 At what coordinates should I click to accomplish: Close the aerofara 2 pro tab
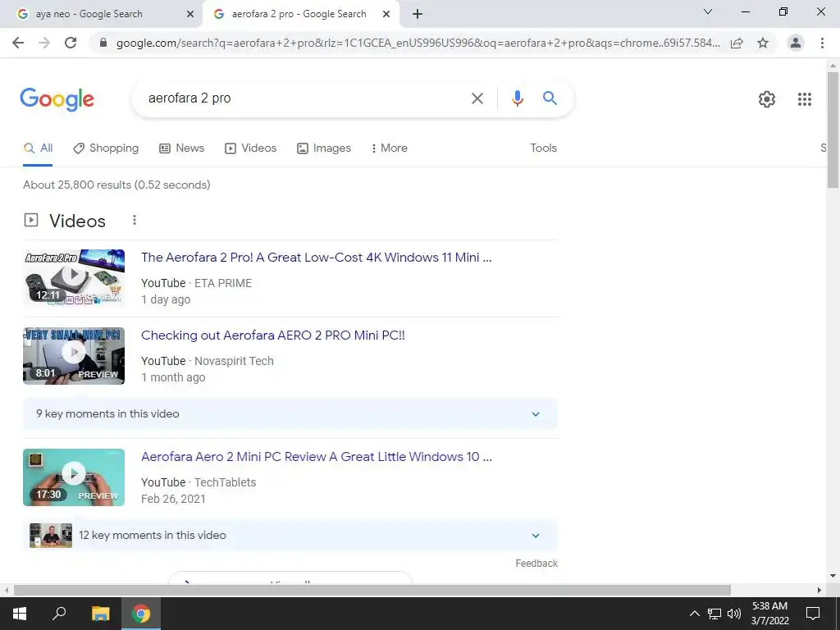386,14
